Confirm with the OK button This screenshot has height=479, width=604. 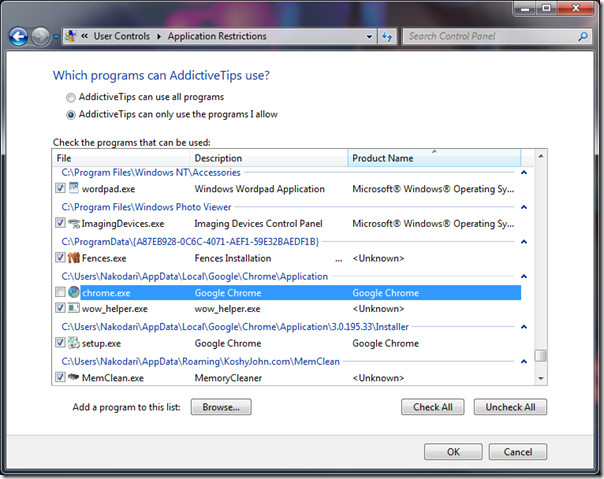453,452
